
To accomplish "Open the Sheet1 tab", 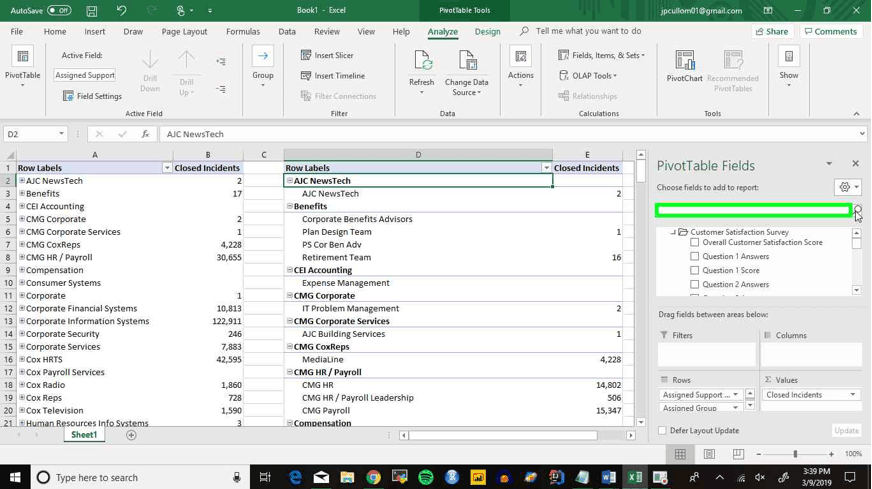I will point(84,435).
